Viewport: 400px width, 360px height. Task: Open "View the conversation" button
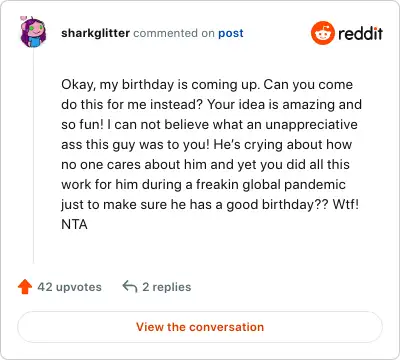(x=200, y=327)
